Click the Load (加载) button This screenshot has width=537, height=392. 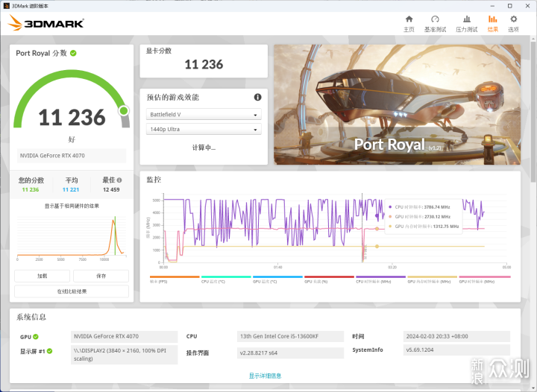coord(42,276)
